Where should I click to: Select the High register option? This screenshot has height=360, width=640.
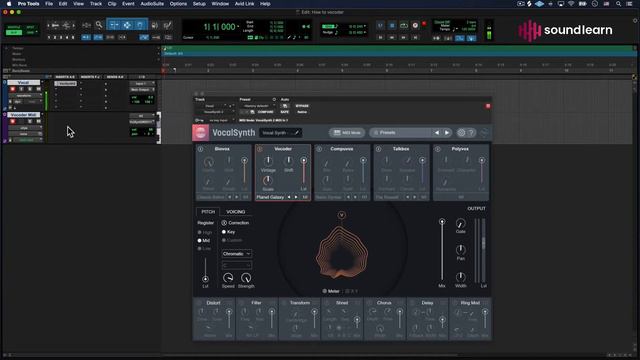click(x=205, y=232)
